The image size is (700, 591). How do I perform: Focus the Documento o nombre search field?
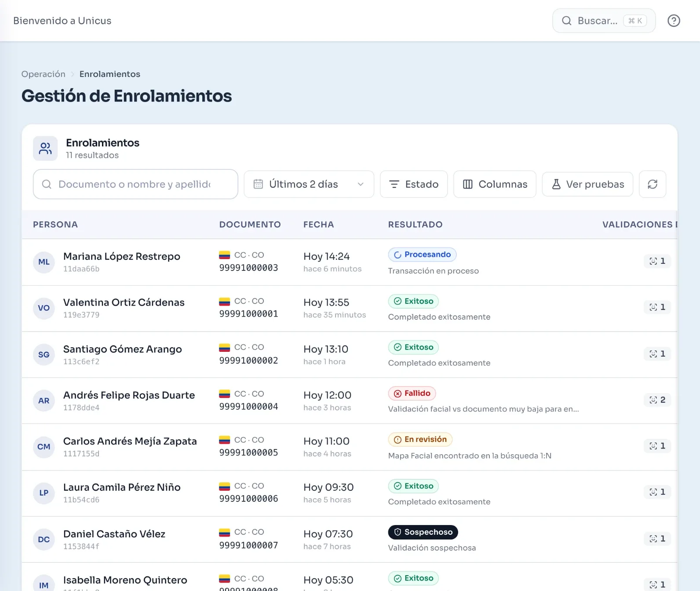[x=135, y=184]
